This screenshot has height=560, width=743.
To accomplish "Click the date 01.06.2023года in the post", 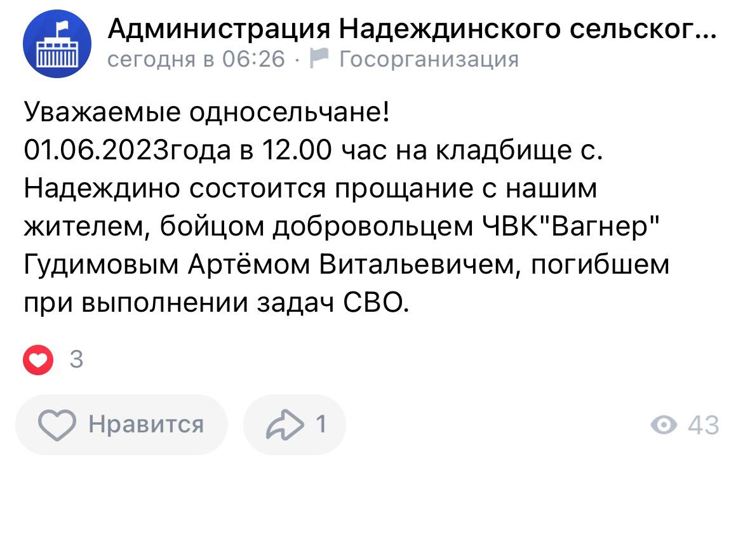I will pos(126,152).
